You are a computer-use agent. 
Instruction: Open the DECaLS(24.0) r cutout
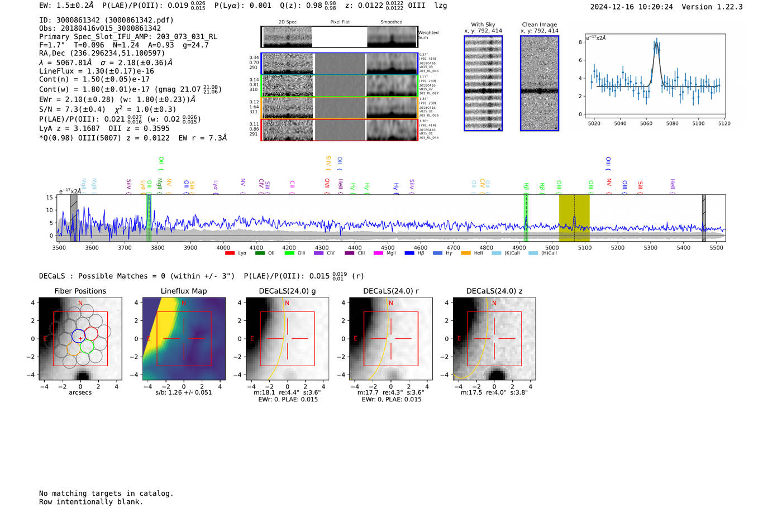pos(391,339)
